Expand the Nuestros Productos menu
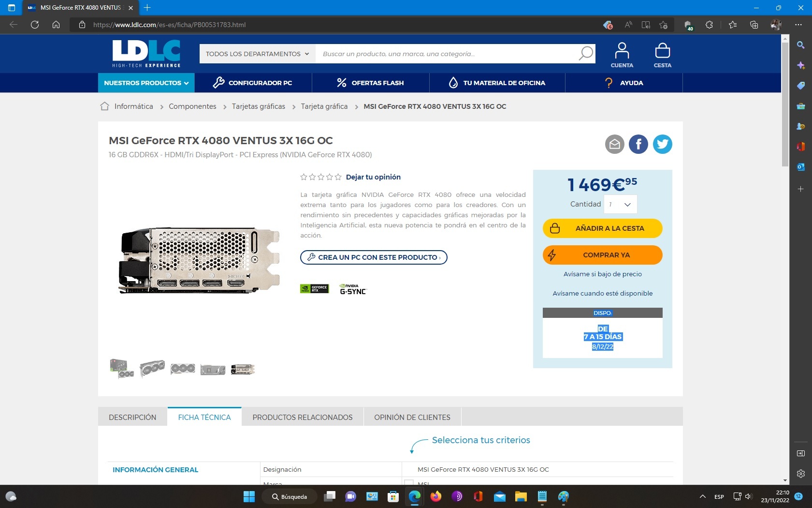This screenshot has width=812, height=508. [x=146, y=83]
